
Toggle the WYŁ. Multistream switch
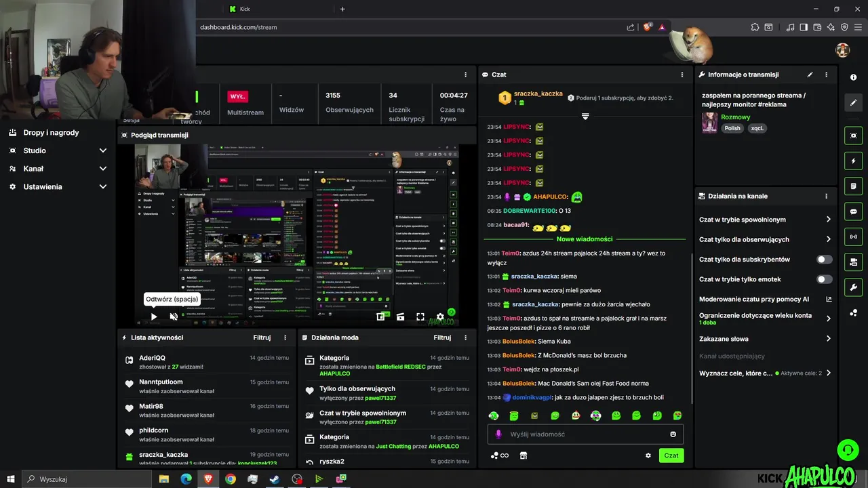(237, 96)
